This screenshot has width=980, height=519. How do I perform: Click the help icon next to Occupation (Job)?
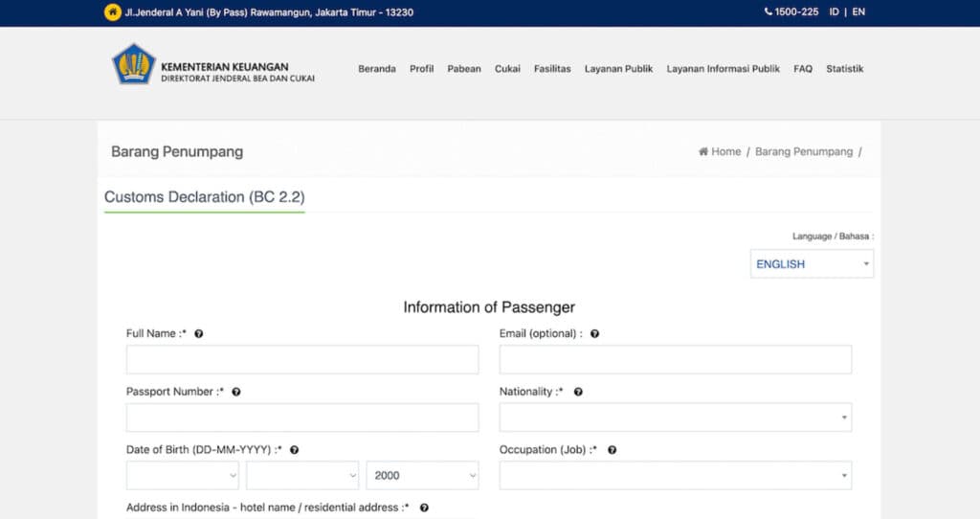pos(612,450)
